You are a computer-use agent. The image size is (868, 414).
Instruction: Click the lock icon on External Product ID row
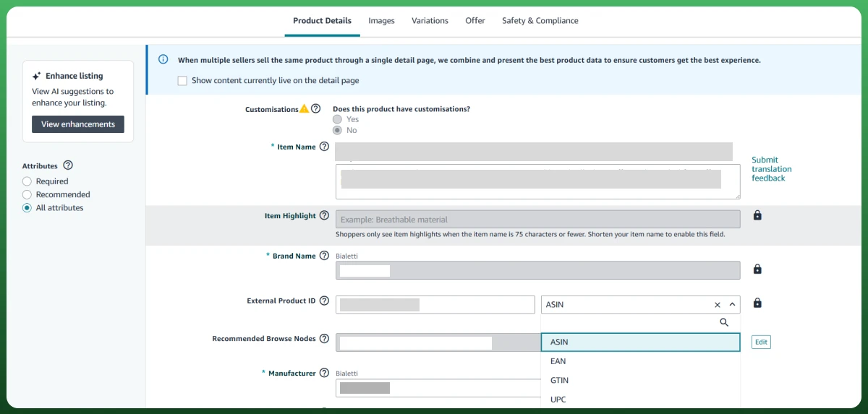coord(757,303)
